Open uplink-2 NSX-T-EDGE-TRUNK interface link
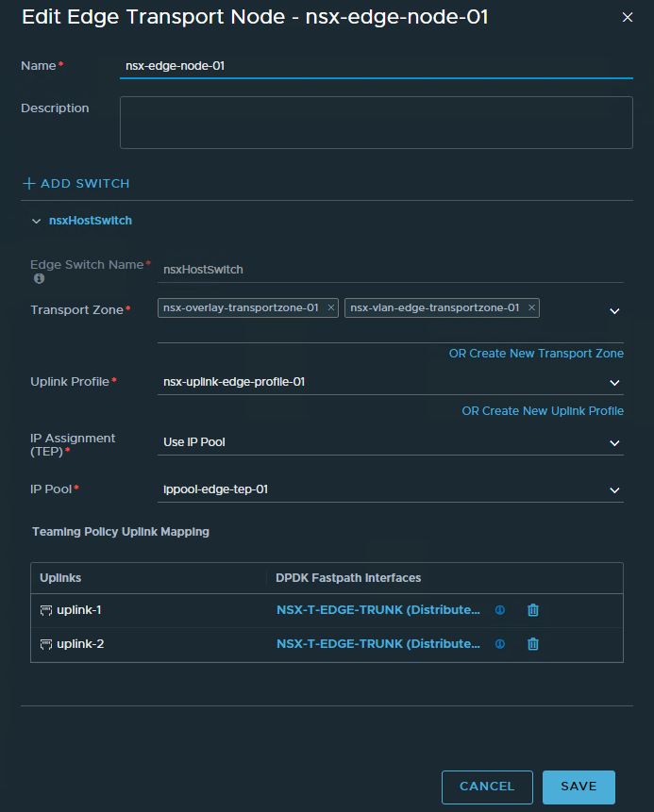The width and height of the screenshot is (654, 812). (378, 644)
